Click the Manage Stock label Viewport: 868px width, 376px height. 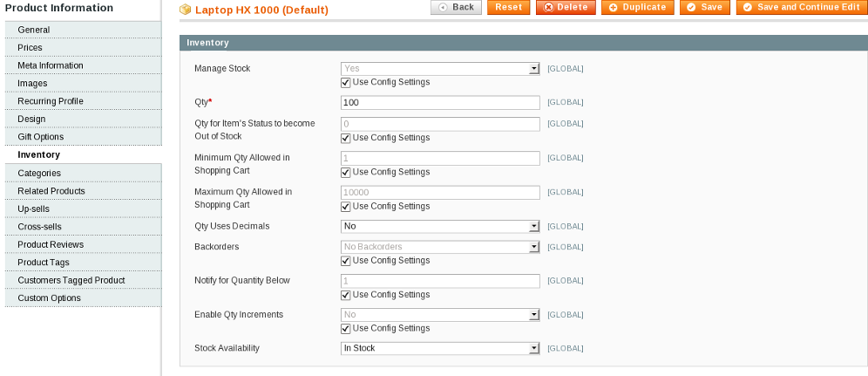pyautogui.click(x=222, y=69)
